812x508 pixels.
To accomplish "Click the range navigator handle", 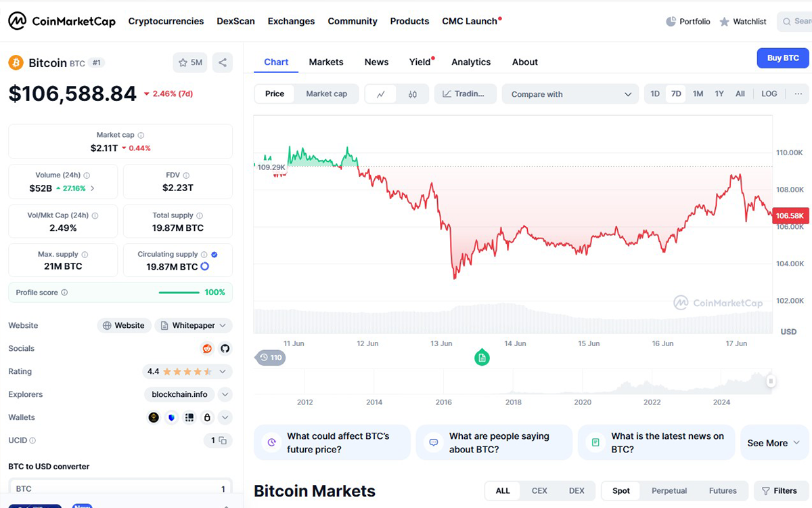I will tap(771, 381).
